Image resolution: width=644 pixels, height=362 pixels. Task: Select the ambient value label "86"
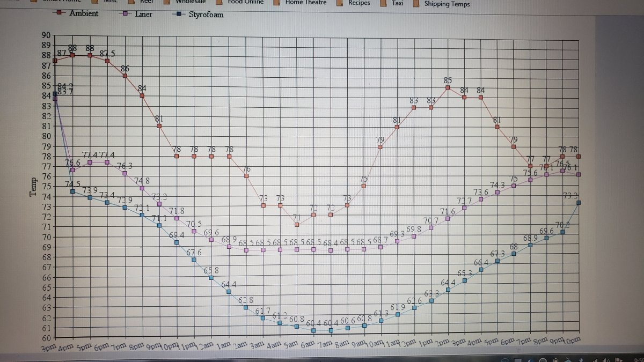(125, 68)
